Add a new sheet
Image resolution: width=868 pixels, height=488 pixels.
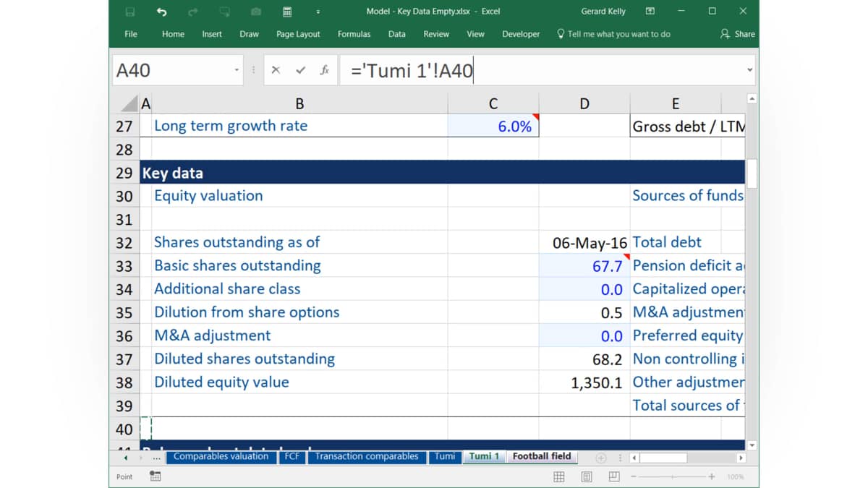pyautogui.click(x=600, y=458)
